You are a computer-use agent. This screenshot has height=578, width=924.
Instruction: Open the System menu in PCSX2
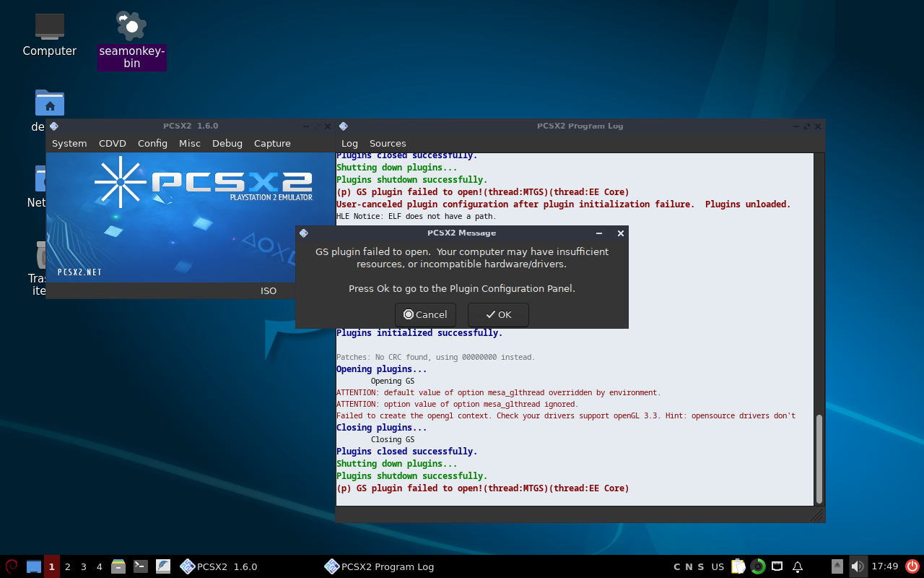(x=69, y=144)
